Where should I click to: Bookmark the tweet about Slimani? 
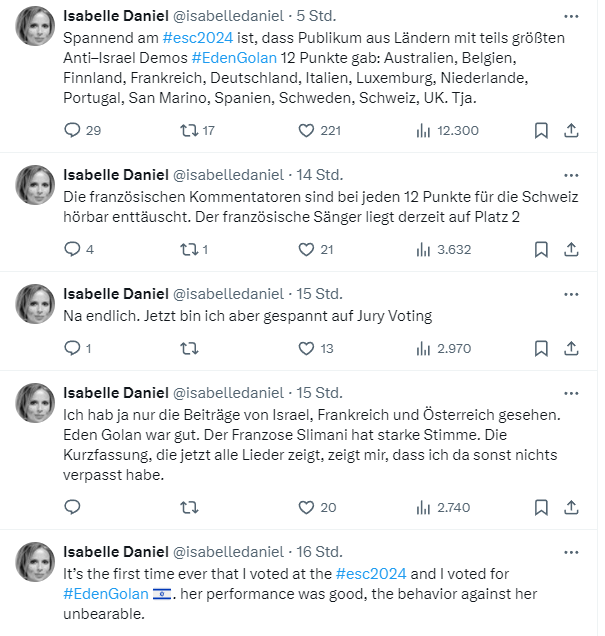pos(541,507)
